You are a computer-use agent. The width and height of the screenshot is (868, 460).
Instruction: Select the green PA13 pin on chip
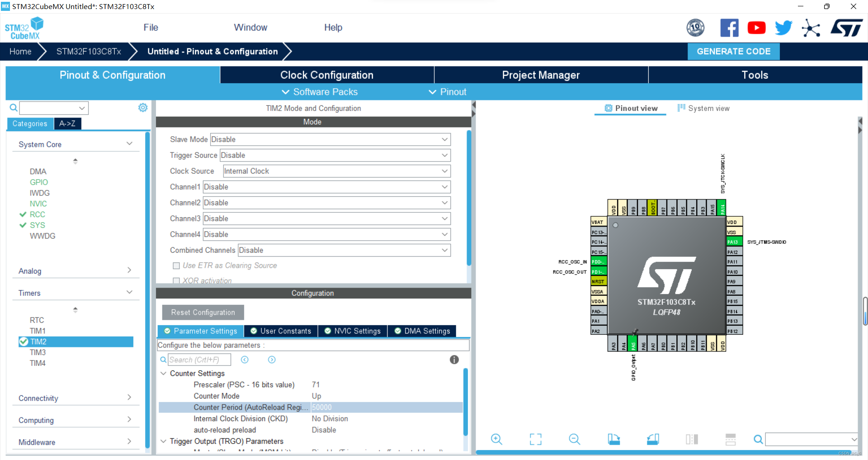pyautogui.click(x=735, y=242)
